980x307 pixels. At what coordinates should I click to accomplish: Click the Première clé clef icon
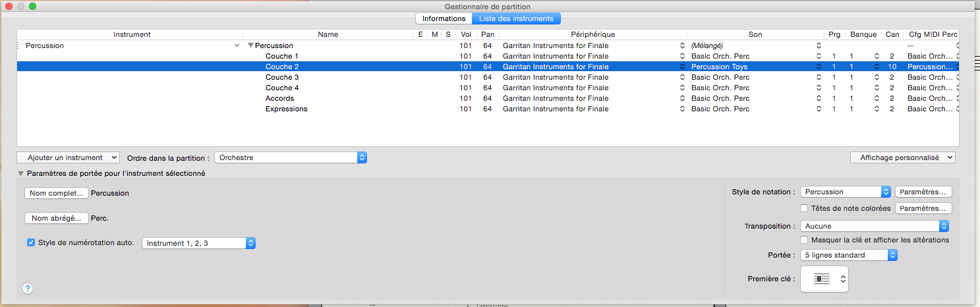(x=821, y=279)
